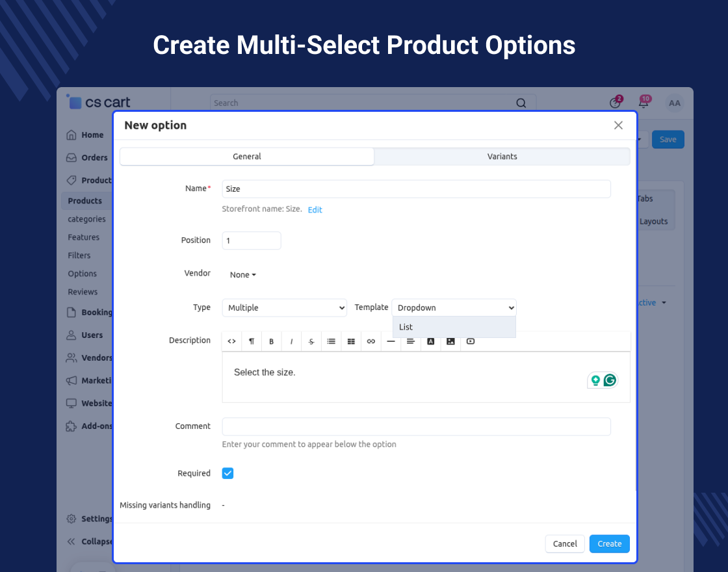
Task: Open Home in sidebar
Action: pos(86,135)
